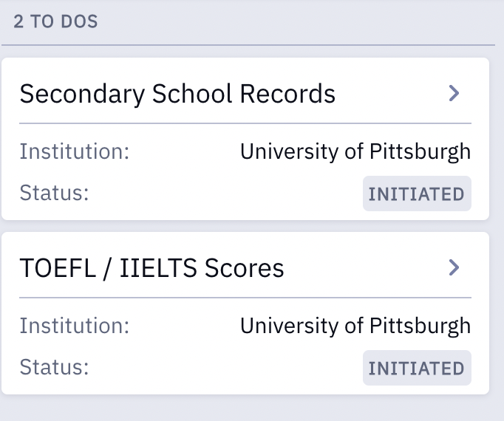Click University of Pittsburgh in Secondary School Records card
The height and width of the screenshot is (421, 504).
pos(355,152)
